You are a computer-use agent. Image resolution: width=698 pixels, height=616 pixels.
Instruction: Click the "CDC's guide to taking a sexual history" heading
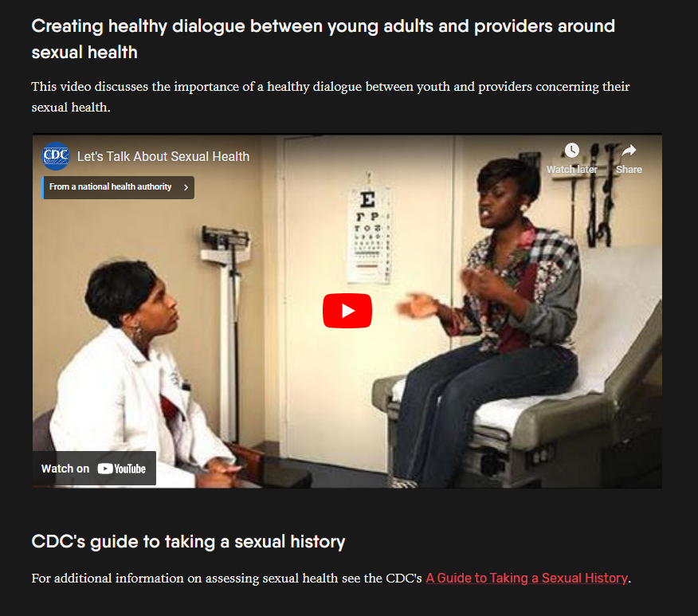[188, 542]
